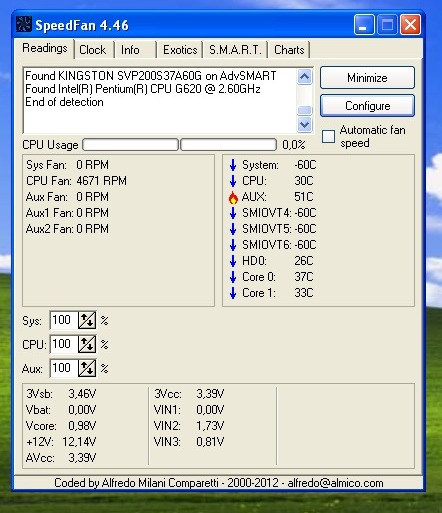This screenshot has width=442, height=513.
Task: Click the arrow icon beside SMIOVT5
Action: click(233, 229)
